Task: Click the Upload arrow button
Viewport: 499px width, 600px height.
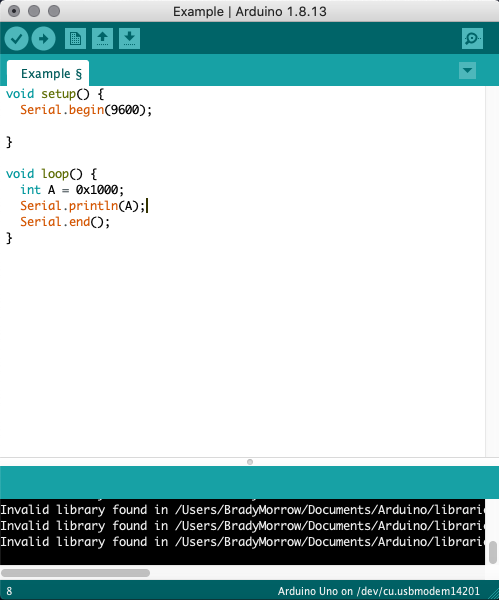Action: [x=43, y=39]
